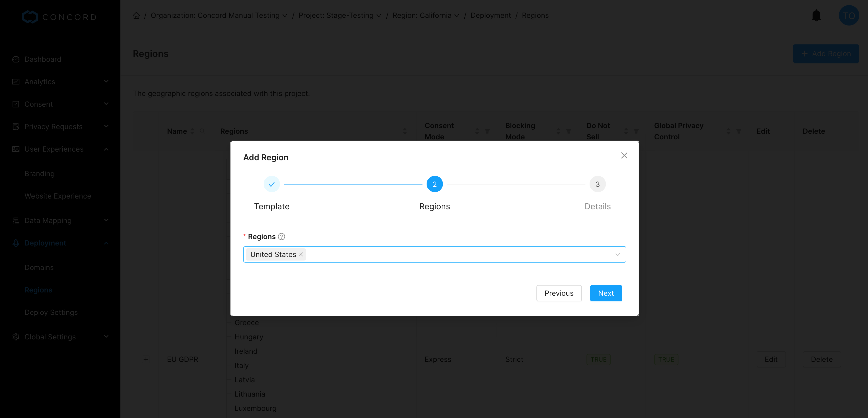The image size is (868, 418).
Task: Open the filter icon on Consent Mode column
Action: pos(487,131)
